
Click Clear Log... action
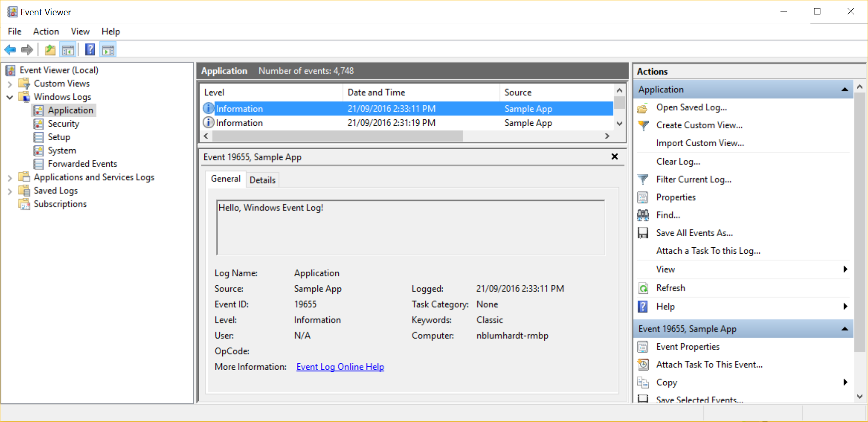678,161
